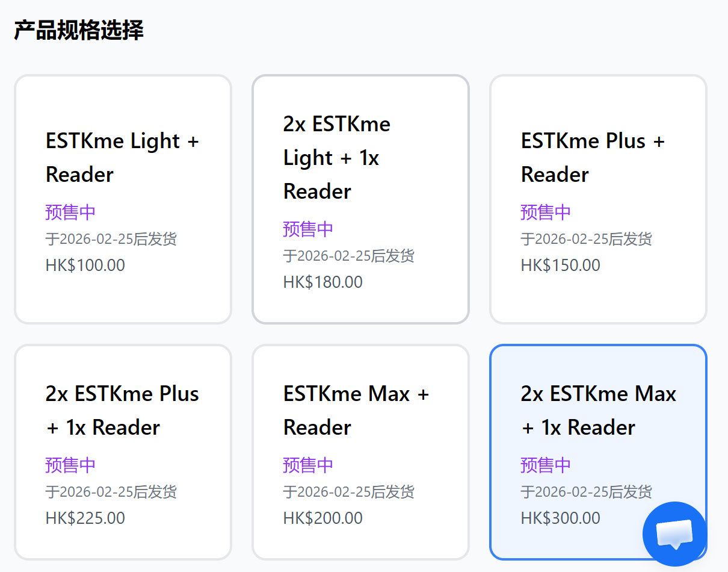Open the live chat bubble icon
The width and height of the screenshot is (728, 572).
(674, 533)
